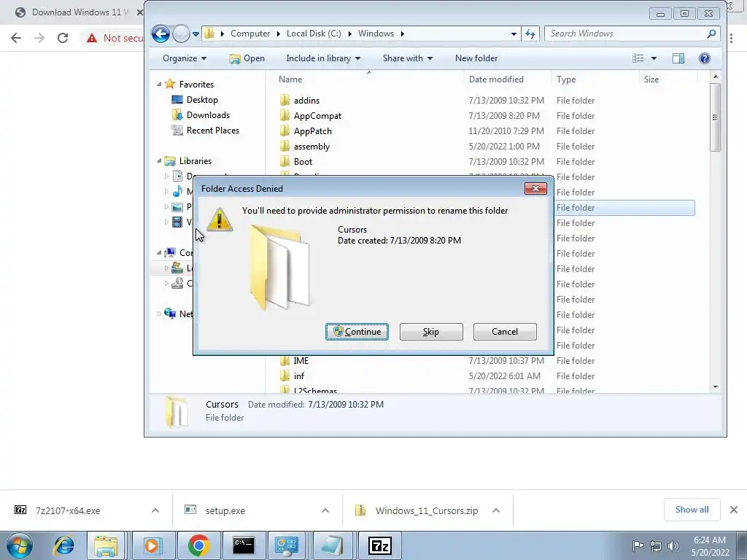This screenshot has height=560, width=747.
Task: Reload the Chrome page
Action: (x=63, y=38)
